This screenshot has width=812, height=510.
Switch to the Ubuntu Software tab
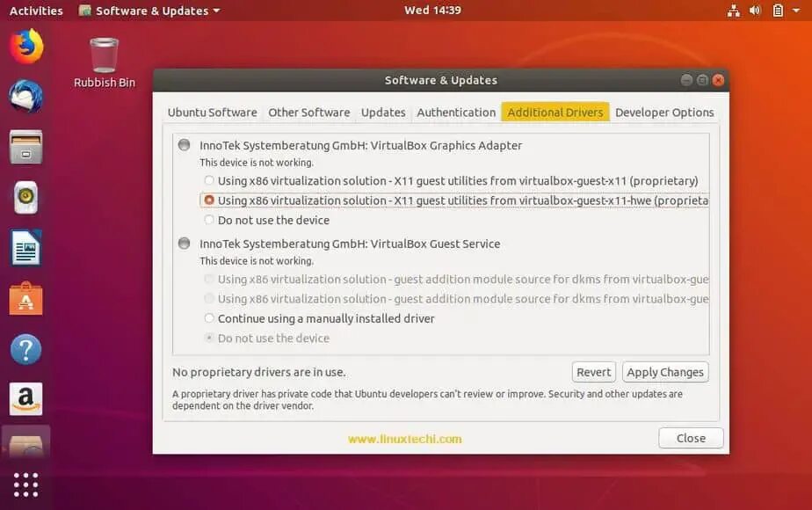(x=213, y=113)
